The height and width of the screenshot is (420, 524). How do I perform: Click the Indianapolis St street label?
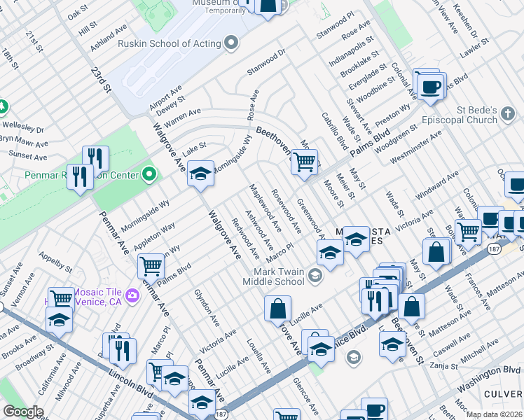click(x=351, y=51)
